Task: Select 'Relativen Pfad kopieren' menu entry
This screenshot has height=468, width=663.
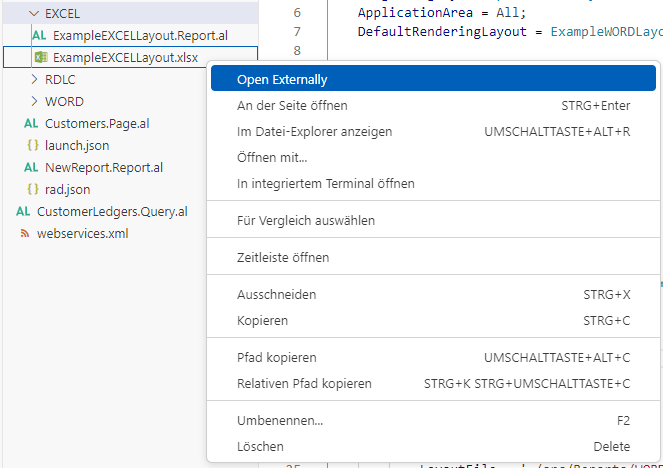Action: pyautogui.click(x=433, y=383)
